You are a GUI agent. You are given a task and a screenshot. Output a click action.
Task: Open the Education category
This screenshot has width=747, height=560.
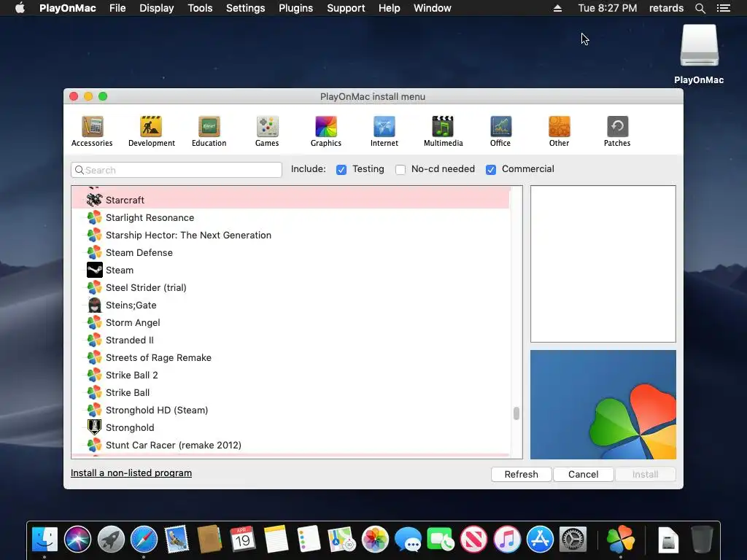tap(209, 131)
